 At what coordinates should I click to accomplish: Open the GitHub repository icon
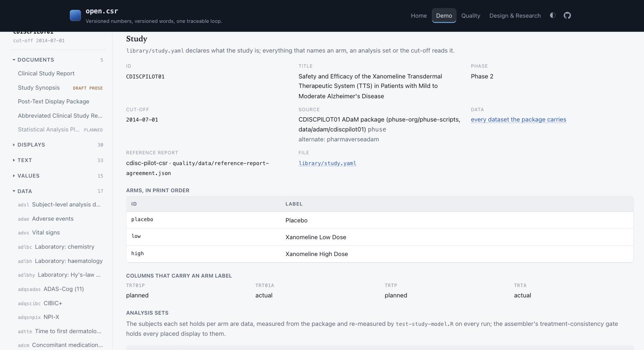567,16
